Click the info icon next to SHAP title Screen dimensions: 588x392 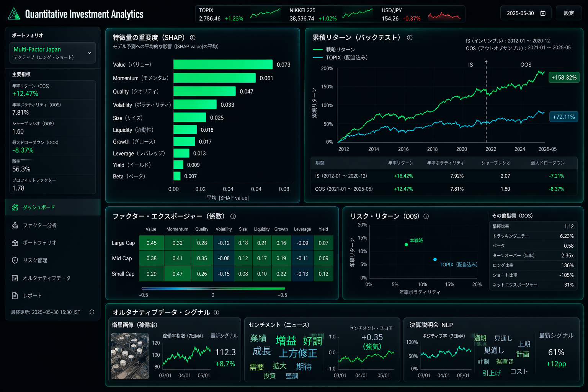coord(193,38)
